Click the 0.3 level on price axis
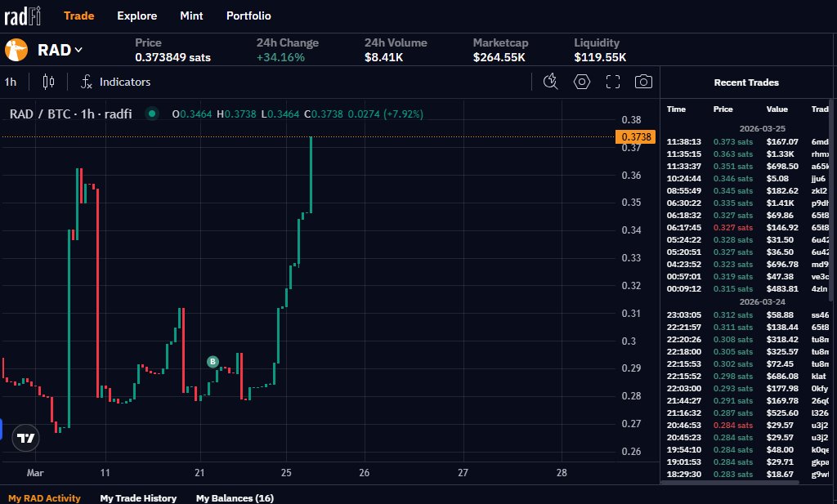 click(629, 341)
